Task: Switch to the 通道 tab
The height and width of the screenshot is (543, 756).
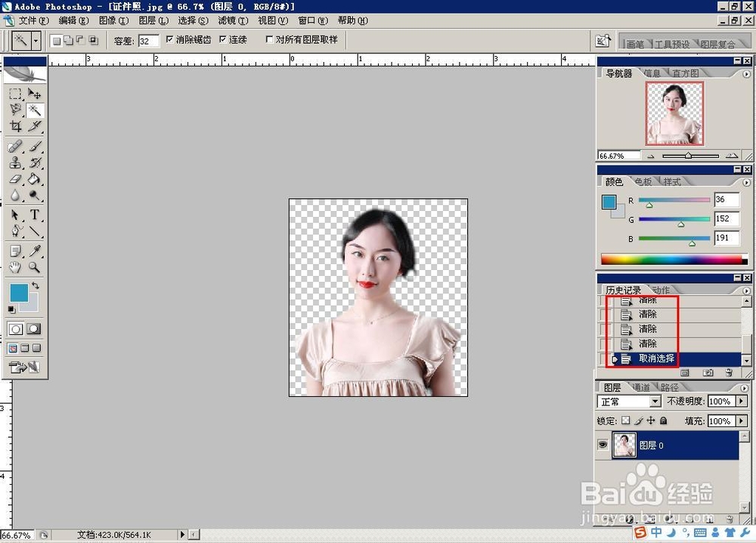Action: [x=642, y=387]
